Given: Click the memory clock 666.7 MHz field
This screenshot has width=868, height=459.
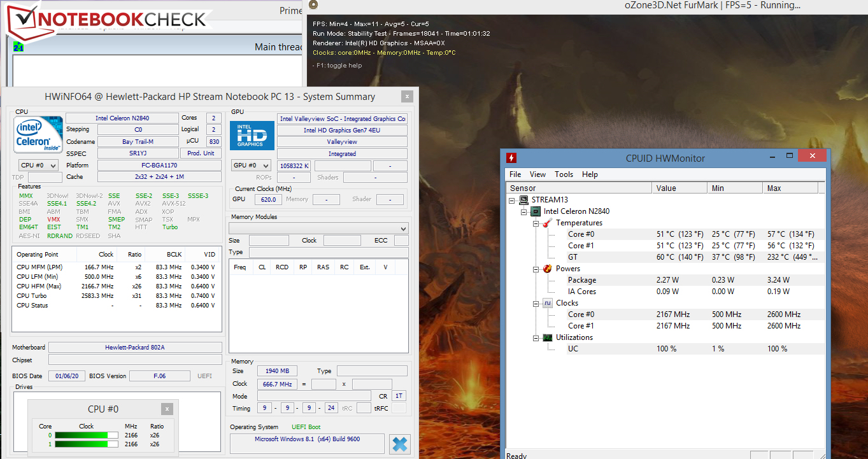Looking at the screenshot, I should click(277, 385).
